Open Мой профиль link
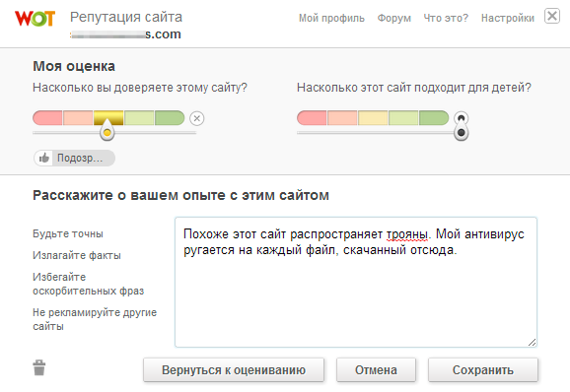This screenshot has height=392, width=570. click(x=331, y=18)
